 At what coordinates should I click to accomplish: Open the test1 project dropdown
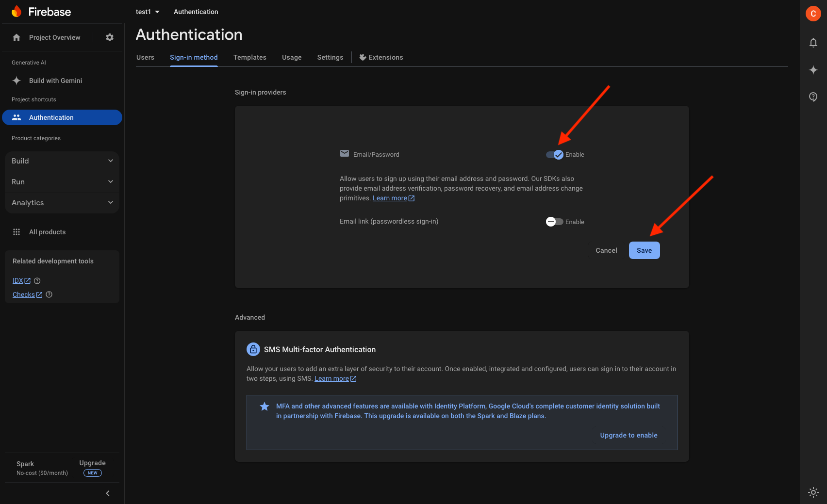pyautogui.click(x=148, y=12)
